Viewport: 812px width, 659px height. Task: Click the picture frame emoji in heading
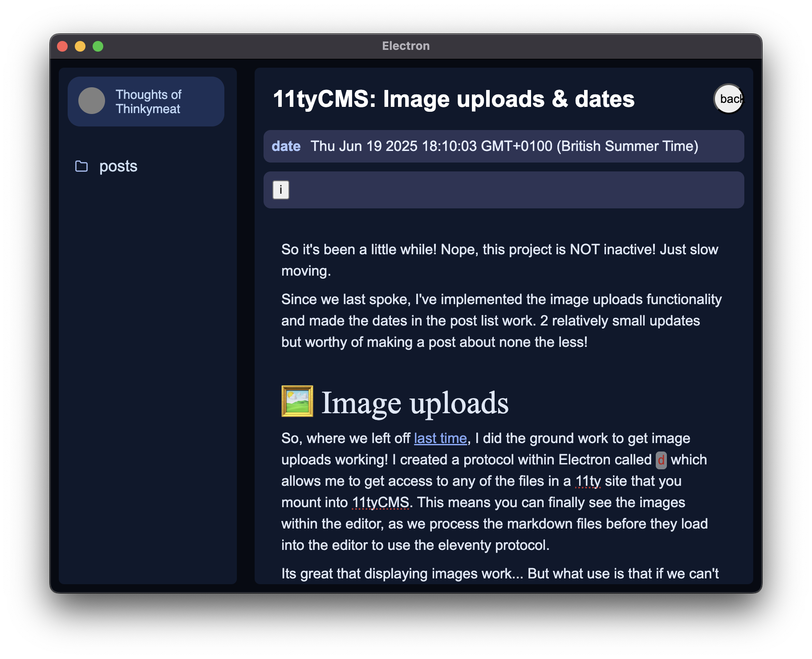[297, 401]
